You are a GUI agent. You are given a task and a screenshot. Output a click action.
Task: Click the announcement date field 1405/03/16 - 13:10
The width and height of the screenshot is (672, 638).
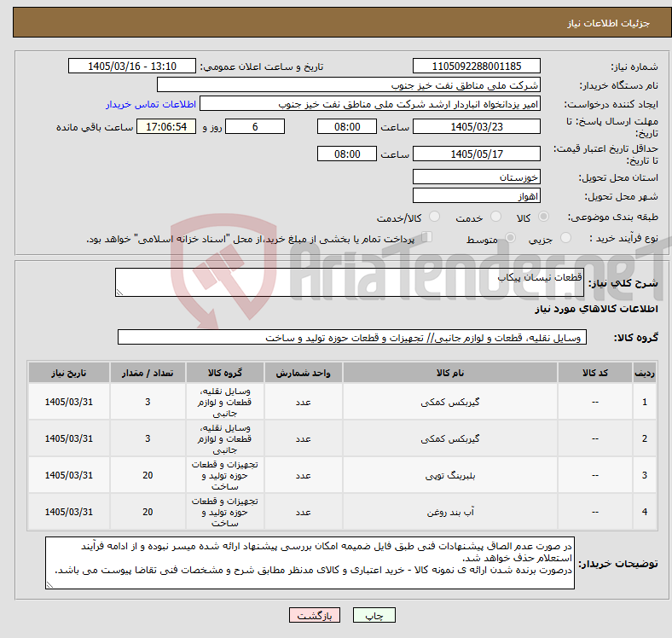132,66
